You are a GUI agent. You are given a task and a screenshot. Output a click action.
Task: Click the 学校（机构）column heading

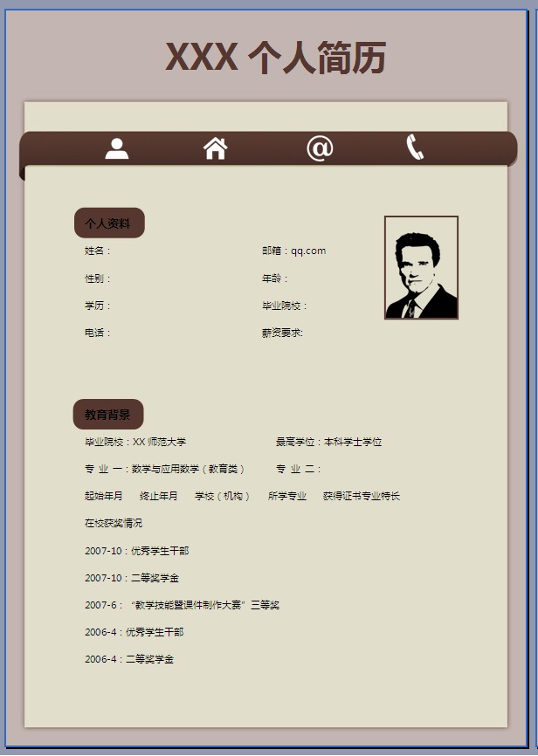pyautogui.click(x=223, y=496)
